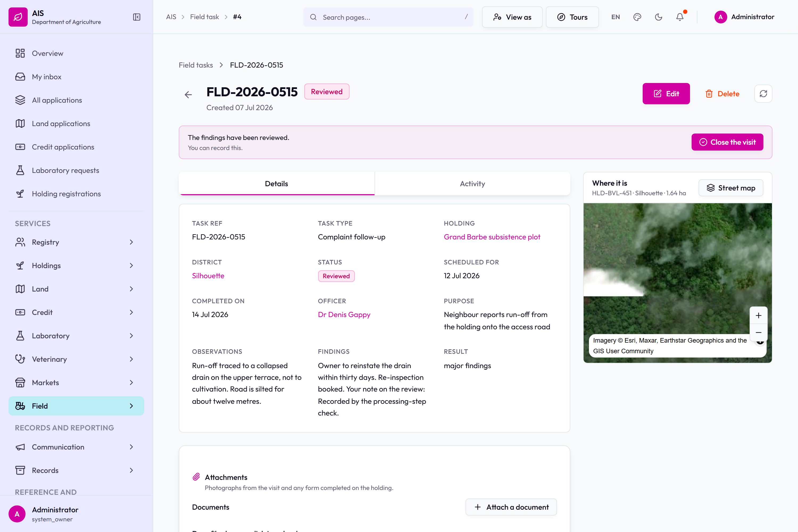Open the color theme palette icon
The height and width of the screenshot is (532, 798).
tap(637, 17)
